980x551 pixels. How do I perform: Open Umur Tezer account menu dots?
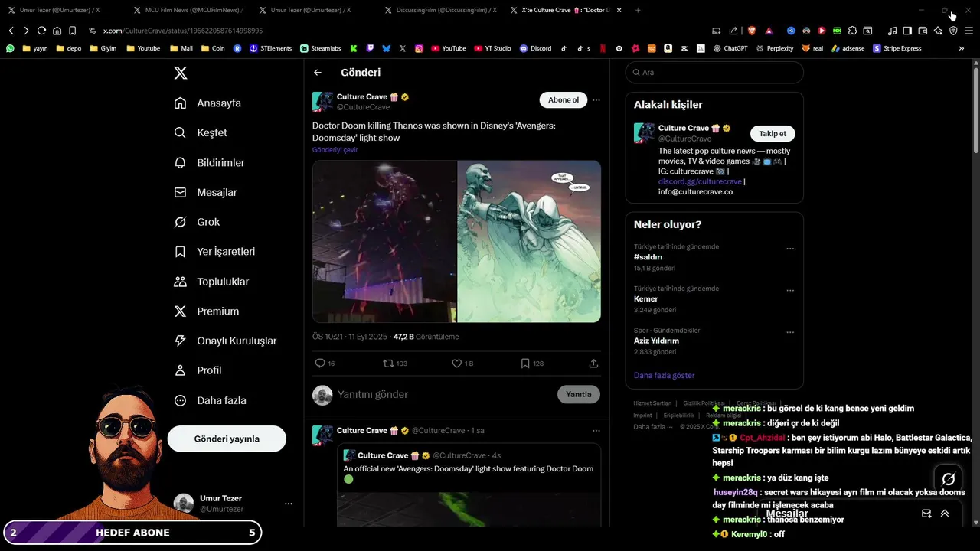tap(289, 504)
